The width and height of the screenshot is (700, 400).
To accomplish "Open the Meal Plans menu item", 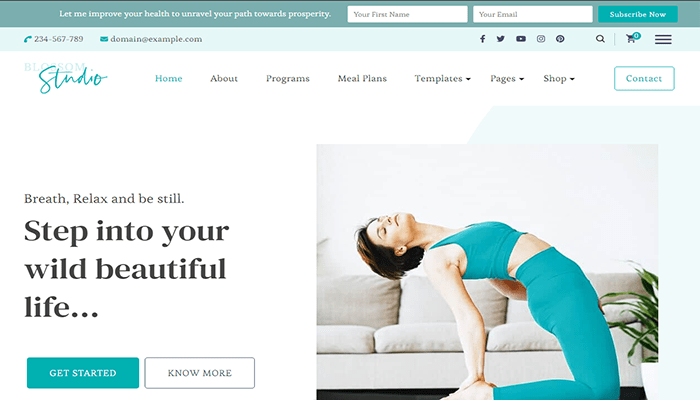I will click(362, 79).
